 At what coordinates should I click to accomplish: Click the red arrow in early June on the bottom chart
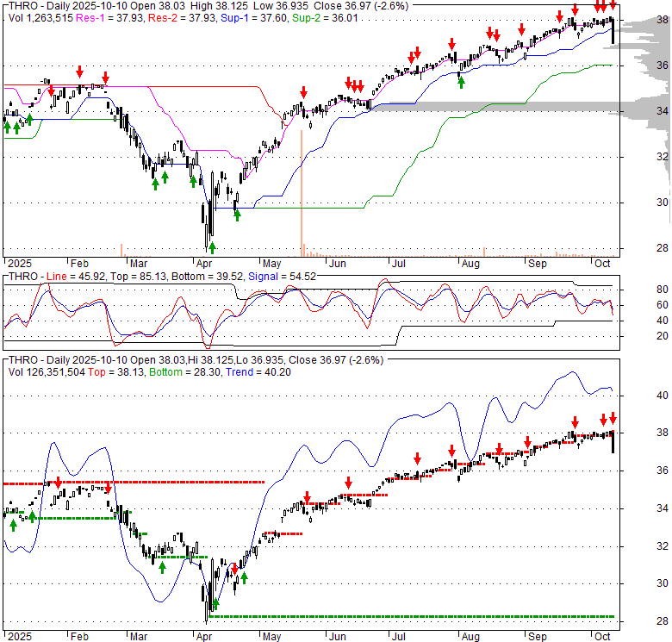[x=348, y=483]
